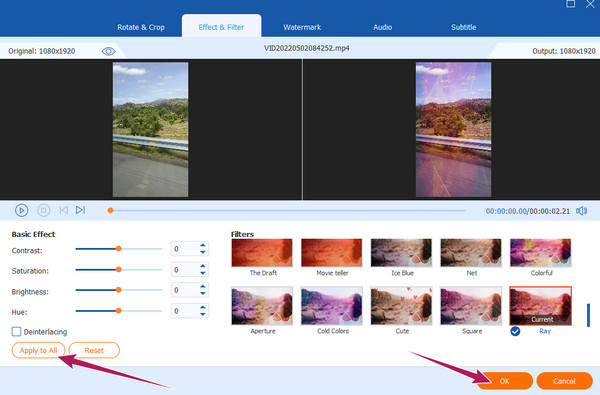This screenshot has width=600, height=395.
Task: Open the Watermark tab
Action: pyautogui.click(x=302, y=27)
